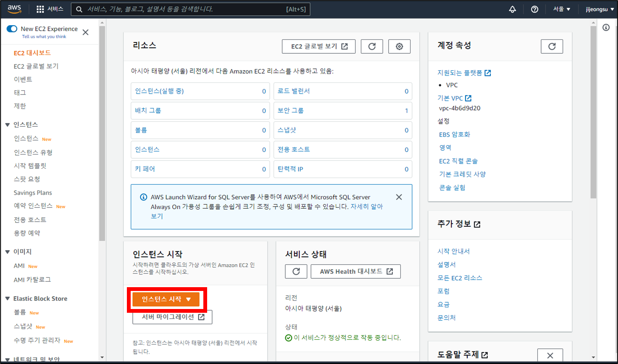Open 수명 주기 관리자 in sidebar
Image resolution: width=618 pixels, height=364 pixels.
pos(37,340)
